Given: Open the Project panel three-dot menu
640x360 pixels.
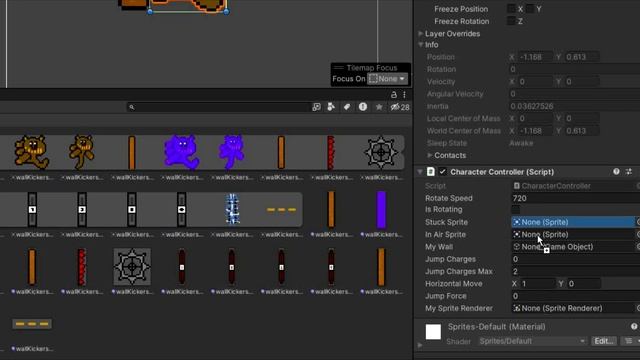Looking at the screenshot, I should click(x=404, y=95).
